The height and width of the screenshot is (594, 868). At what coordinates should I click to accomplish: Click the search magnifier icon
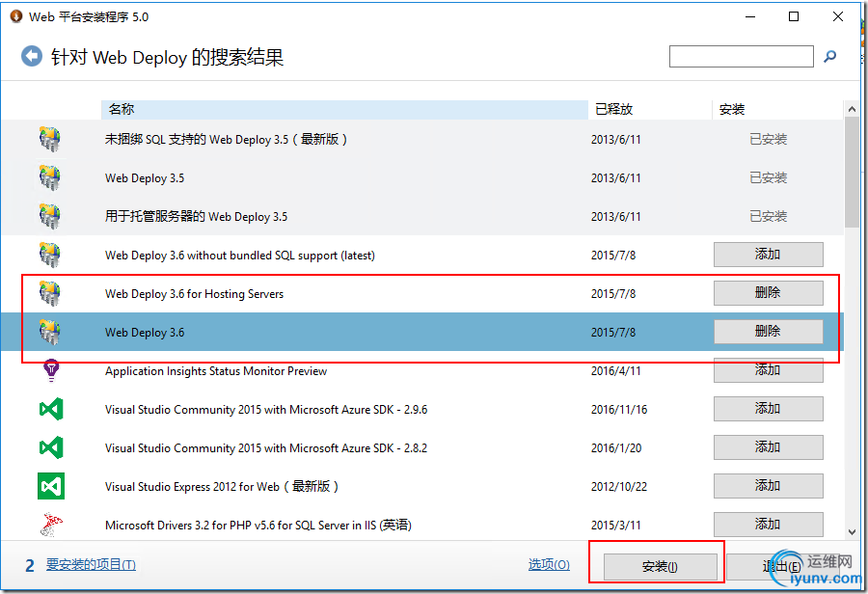pos(829,56)
